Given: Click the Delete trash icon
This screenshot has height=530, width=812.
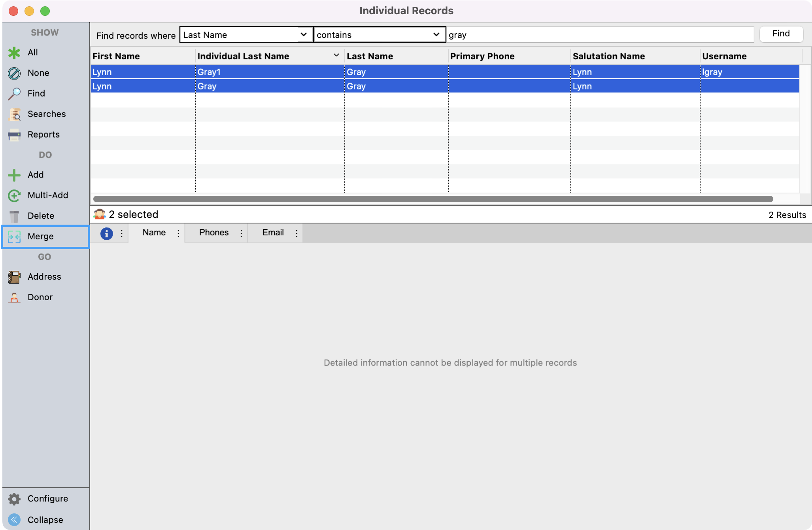Looking at the screenshot, I should [14, 216].
